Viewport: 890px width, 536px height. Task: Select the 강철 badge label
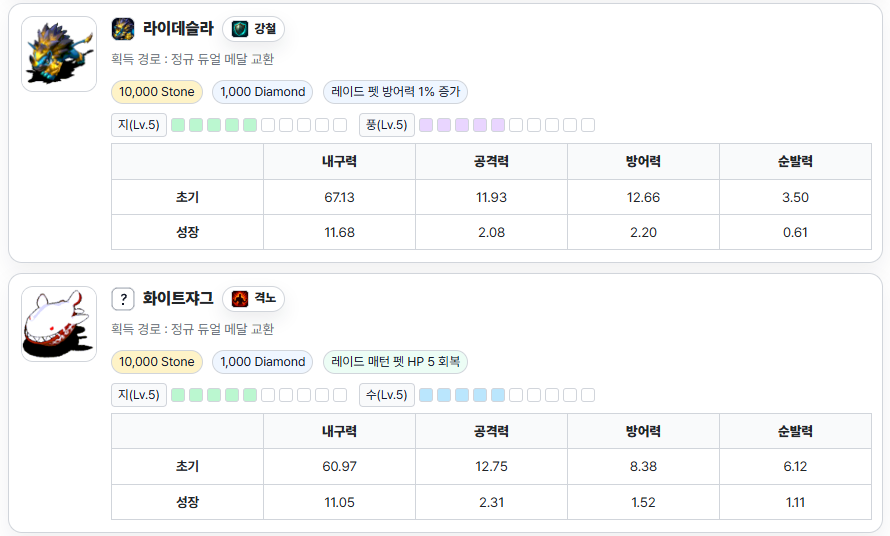pyautogui.click(x=265, y=29)
